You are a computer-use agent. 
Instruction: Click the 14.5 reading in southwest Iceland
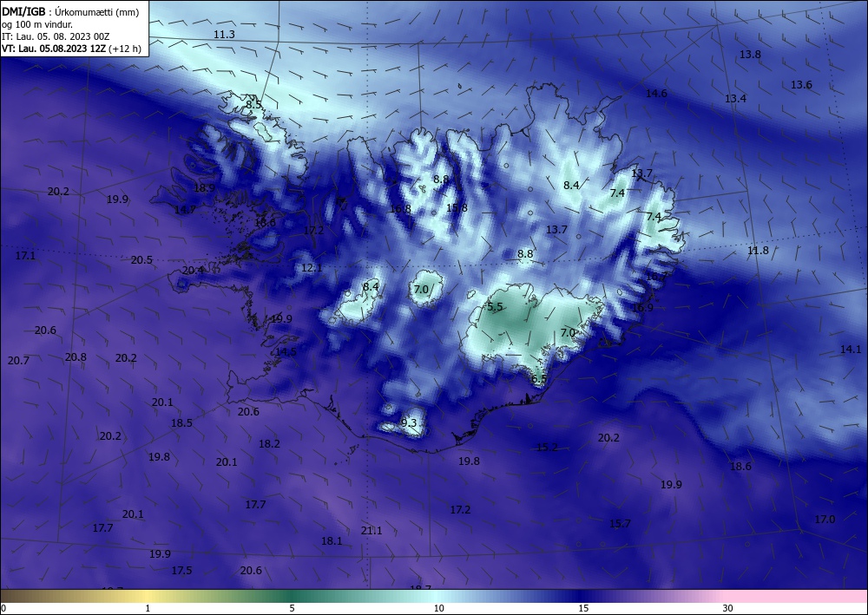286,352
